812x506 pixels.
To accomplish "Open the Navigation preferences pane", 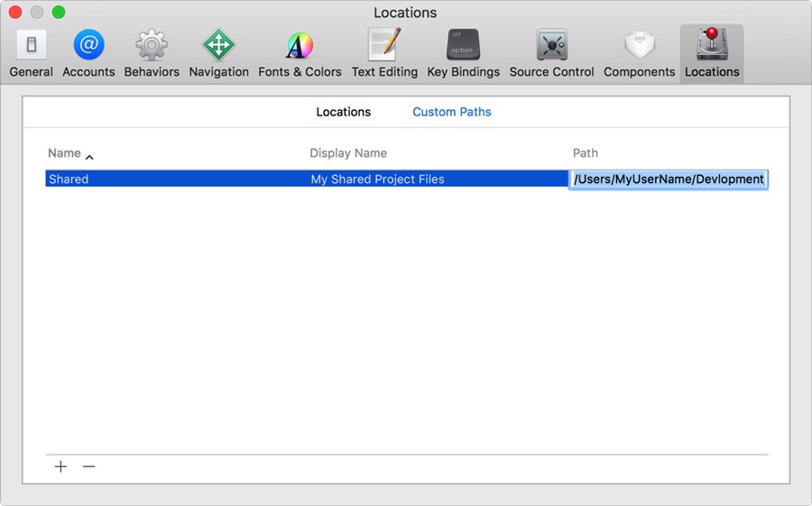I will click(x=218, y=53).
